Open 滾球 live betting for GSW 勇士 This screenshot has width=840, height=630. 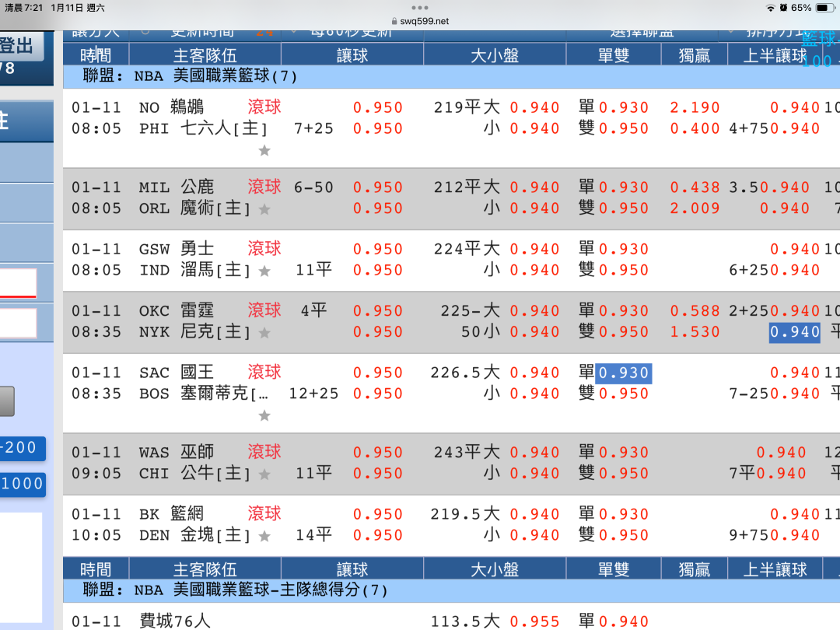pyautogui.click(x=264, y=249)
